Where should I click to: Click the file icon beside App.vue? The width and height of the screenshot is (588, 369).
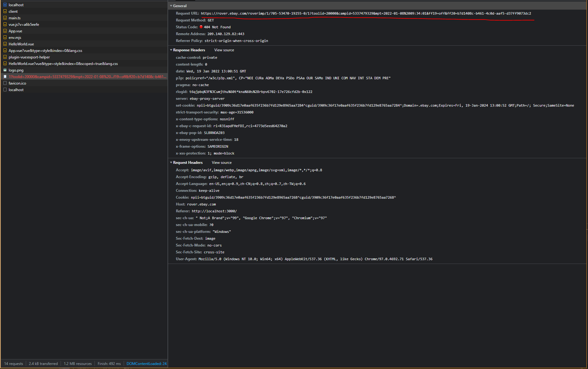tap(5, 31)
